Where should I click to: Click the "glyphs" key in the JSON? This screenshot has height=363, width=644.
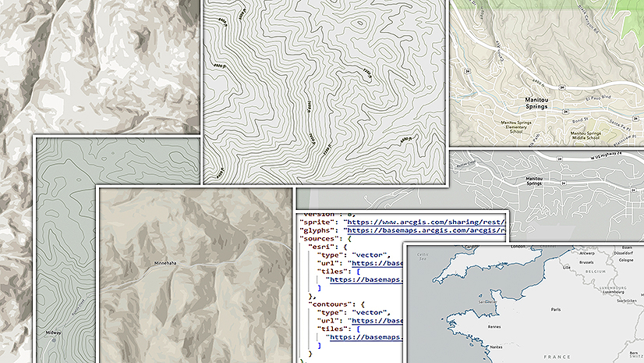[318, 230]
